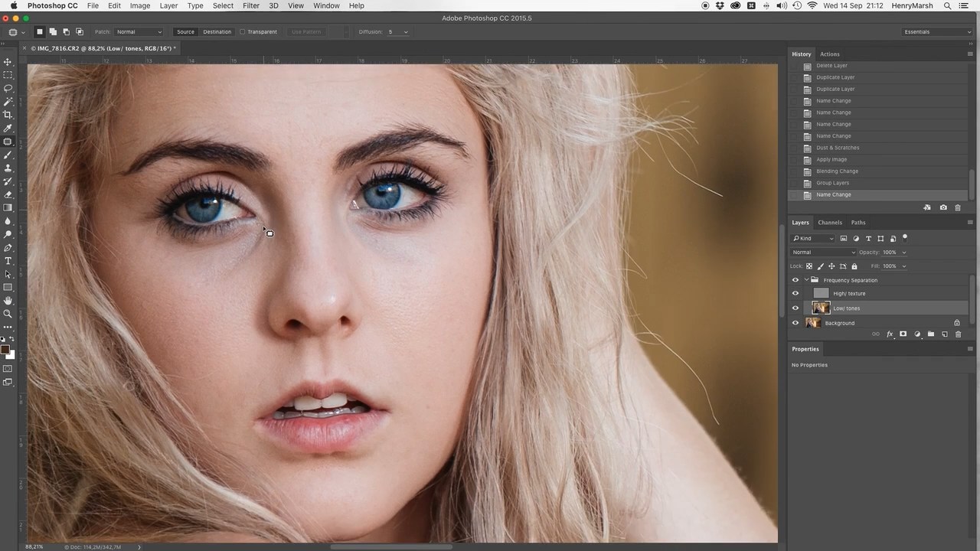Create new fill or adjustment layer
The image size is (980, 551).
coord(917,334)
